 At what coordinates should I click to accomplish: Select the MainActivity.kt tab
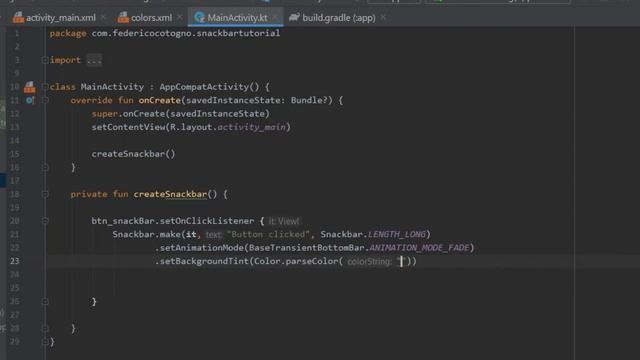point(237,18)
